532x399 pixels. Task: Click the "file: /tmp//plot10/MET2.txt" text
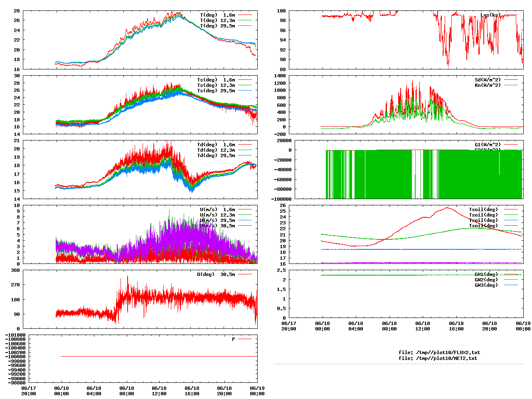pos(438,358)
